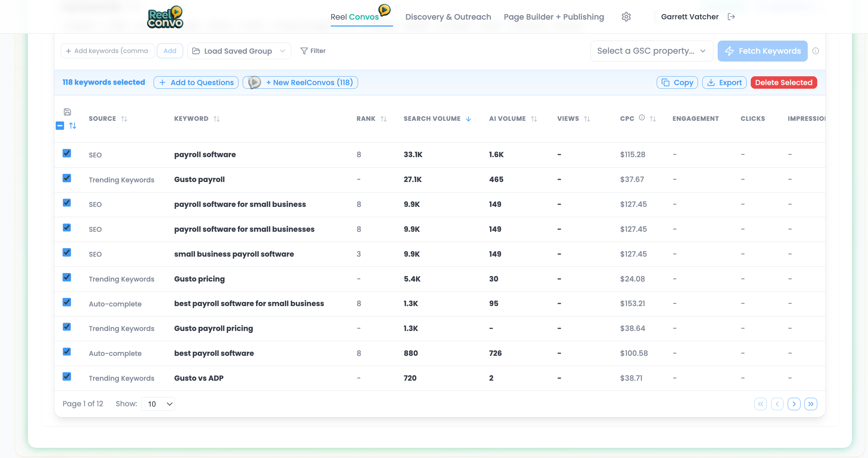Click the Delete Selected button
This screenshot has height=458, width=868.
(783, 82)
